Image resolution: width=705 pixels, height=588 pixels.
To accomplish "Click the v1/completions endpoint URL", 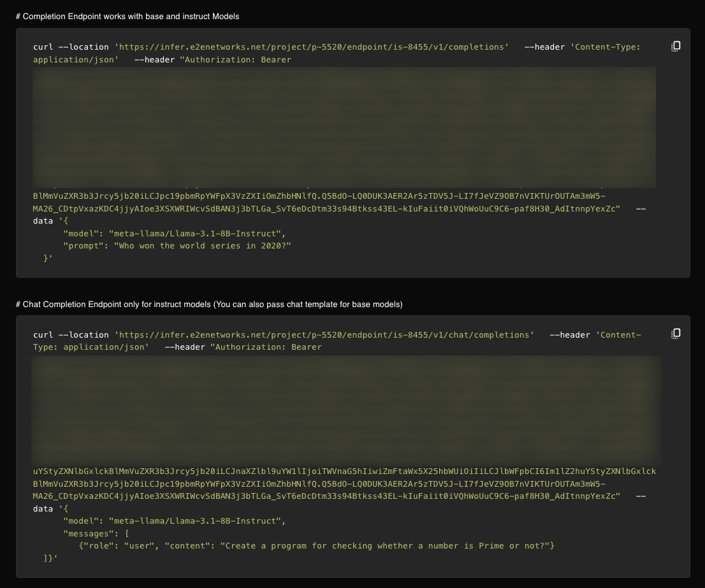I will point(312,47).
